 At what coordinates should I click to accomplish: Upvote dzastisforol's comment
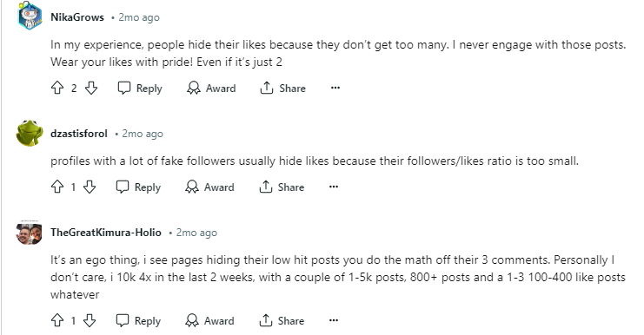click(x=57, y=187)
